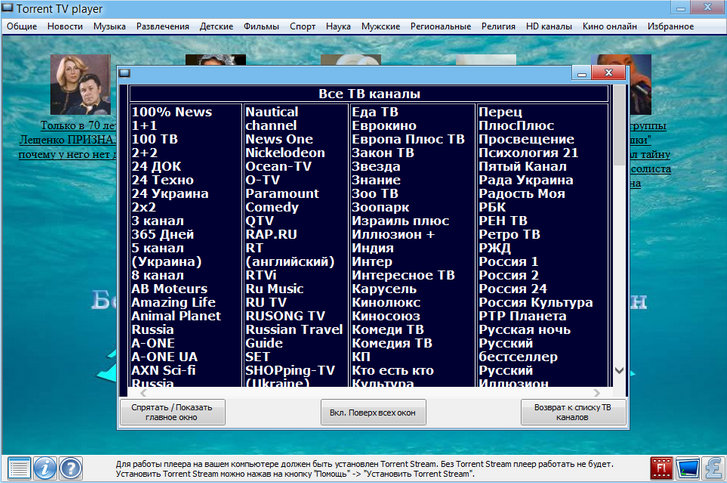Open the Интересное ТВ channel

click(x=403, y=275)
